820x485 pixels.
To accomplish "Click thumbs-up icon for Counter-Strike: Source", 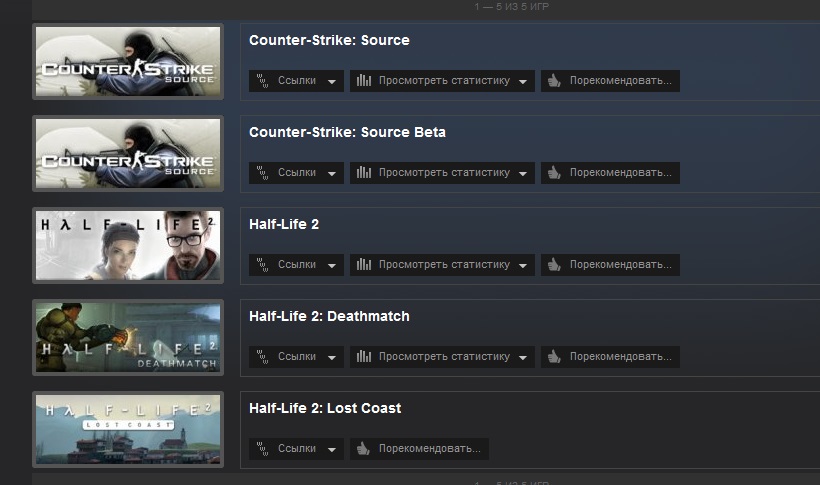I will tap(554, 81).
